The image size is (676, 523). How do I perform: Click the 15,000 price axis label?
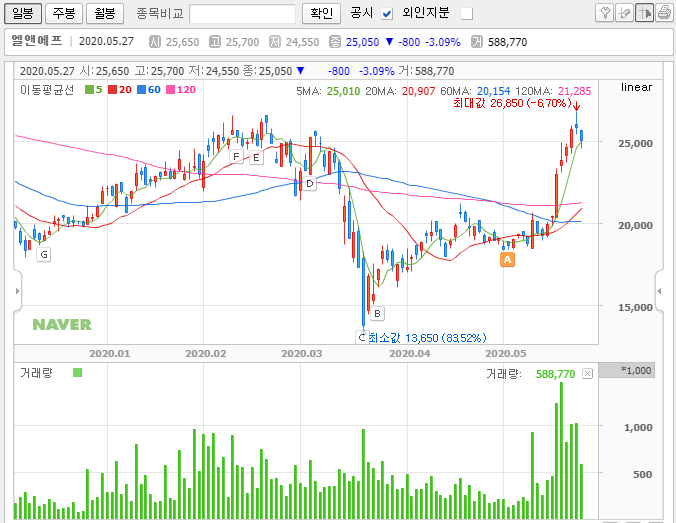tap(635, 307)
